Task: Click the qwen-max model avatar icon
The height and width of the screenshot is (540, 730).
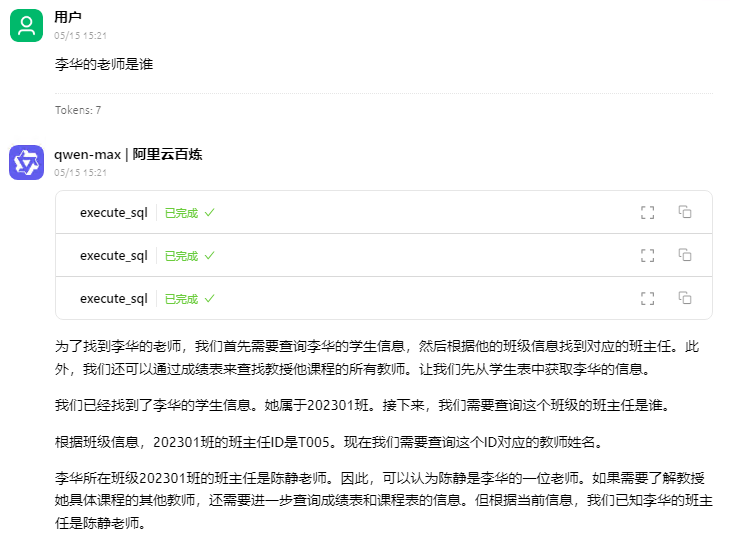Action: [27, 162]
